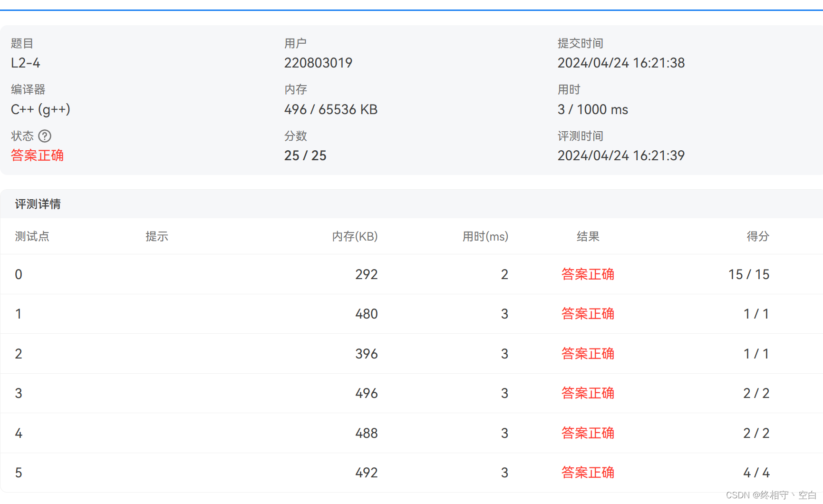Screen dimensions: 823x504
Task: Select test point 1 row number
Action: (x=19, y=314)
